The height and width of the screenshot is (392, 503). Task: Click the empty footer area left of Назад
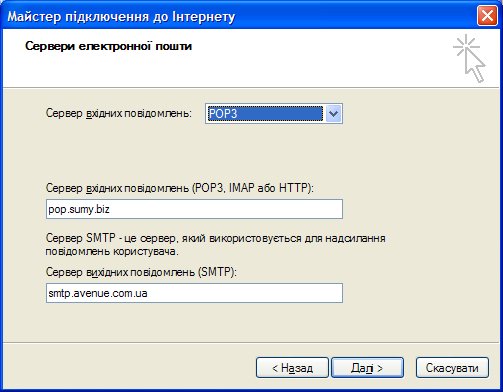[128, 368]
